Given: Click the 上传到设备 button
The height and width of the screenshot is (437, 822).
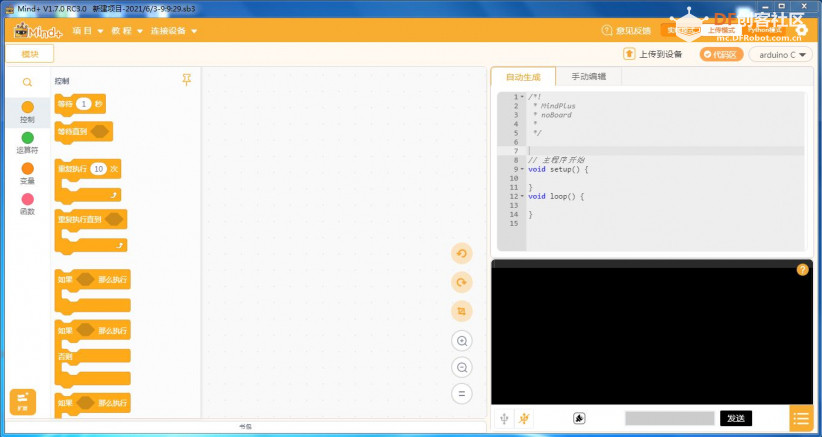Looking at the screenshot, I should click(653, 54).
